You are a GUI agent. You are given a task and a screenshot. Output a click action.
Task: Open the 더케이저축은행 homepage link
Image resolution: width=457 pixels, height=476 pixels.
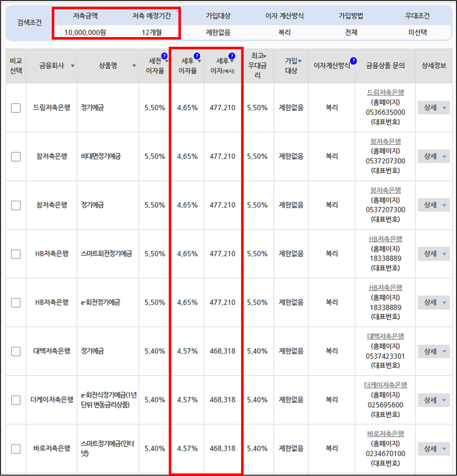coord(385,385)
